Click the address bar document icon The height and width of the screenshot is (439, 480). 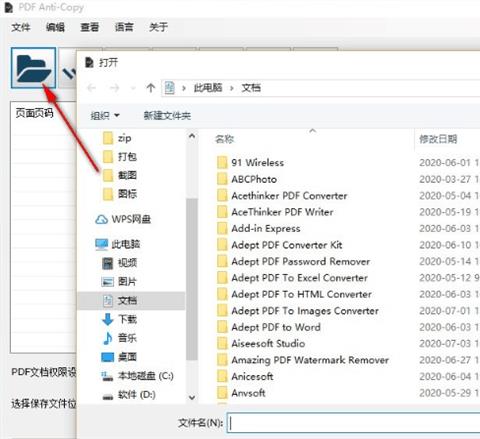170,88
